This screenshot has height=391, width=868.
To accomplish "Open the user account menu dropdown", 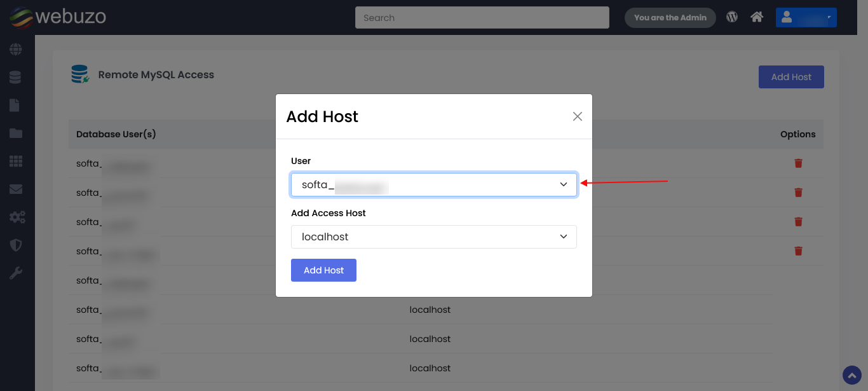I will coord(806,17).
